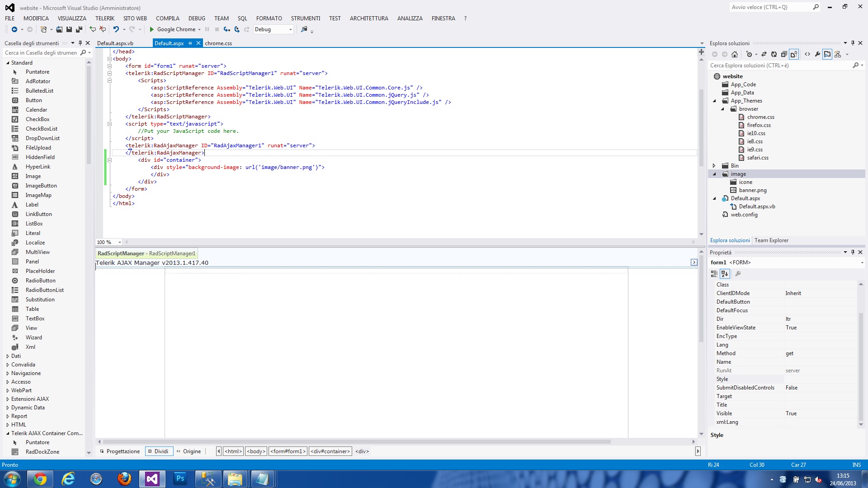Open the COMPILA menu
This screenshot has height=488, width=868.
168,19
